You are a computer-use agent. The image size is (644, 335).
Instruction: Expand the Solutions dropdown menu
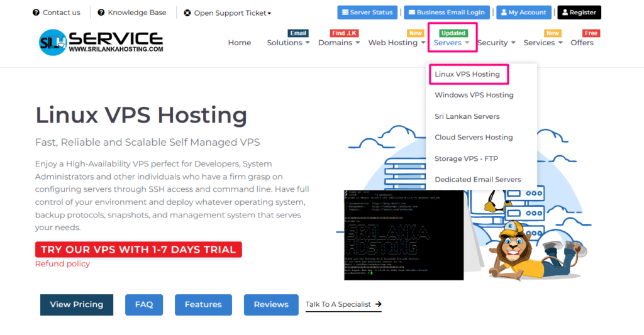tap(288, 43)
